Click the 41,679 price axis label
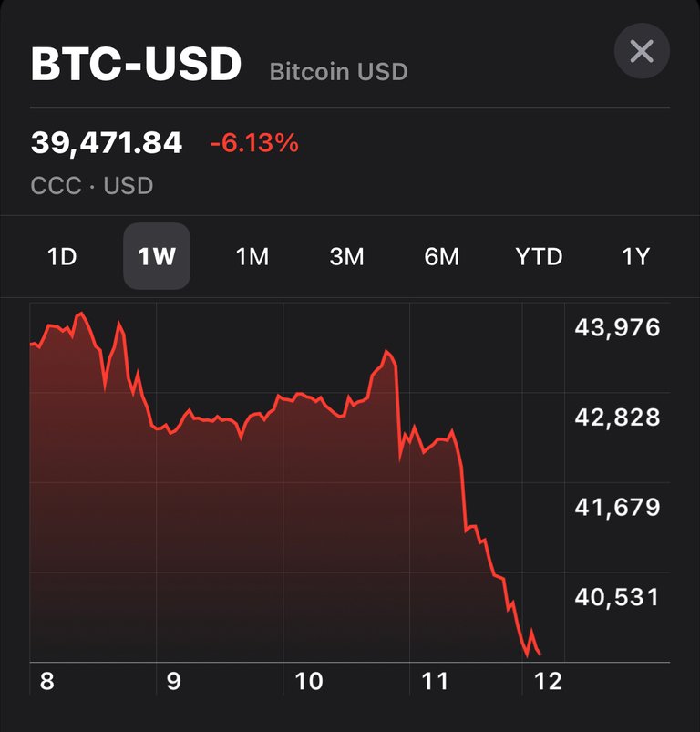The height and width of the screenshot is (732, 700). (x=617, y=507)
